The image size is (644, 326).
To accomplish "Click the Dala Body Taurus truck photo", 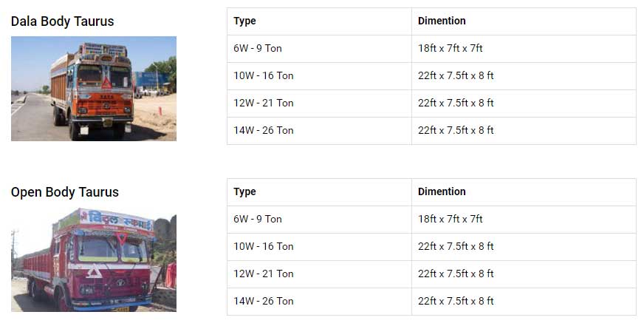I will click(93, 88).
